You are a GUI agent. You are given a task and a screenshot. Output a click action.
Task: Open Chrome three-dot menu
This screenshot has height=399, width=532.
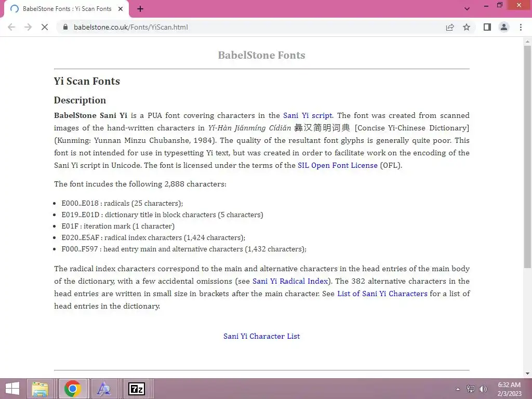click(x=521, y=27)
